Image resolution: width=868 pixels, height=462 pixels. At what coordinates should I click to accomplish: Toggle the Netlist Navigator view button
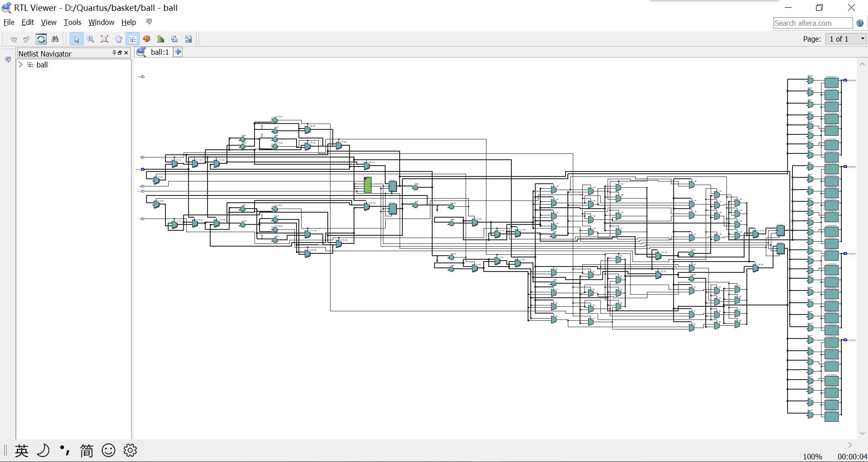click(132, 39)
